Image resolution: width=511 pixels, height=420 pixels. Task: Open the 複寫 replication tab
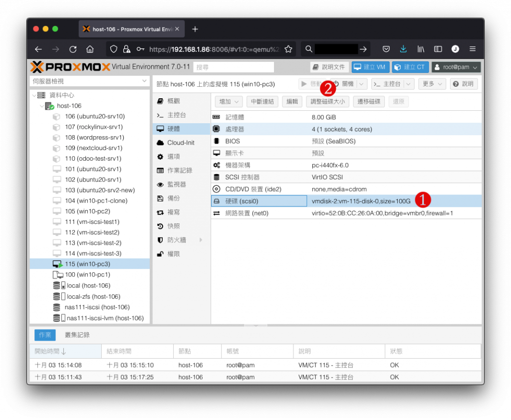[182, 212]
